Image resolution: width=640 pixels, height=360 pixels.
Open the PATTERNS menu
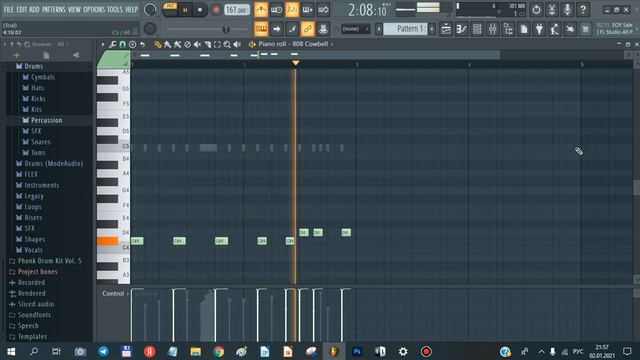pyautogui.click(x=53, y=9)
